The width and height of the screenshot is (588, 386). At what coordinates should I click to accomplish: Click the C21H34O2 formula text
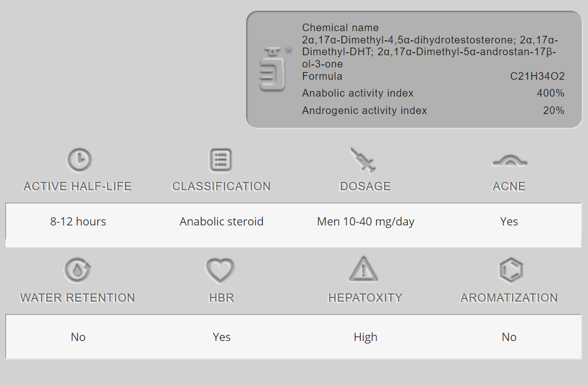point(537,77)
